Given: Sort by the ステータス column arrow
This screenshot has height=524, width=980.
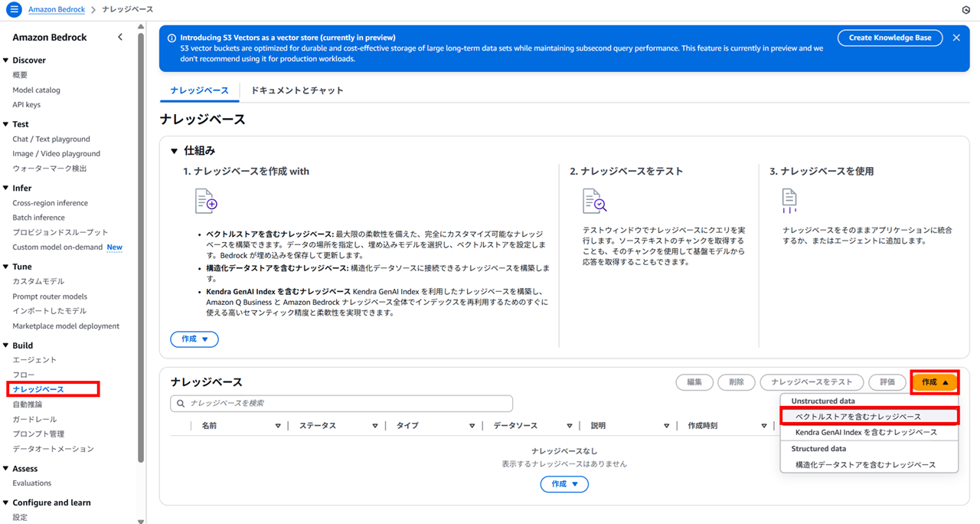Looking at the screenshot, I should click(375, 426).
